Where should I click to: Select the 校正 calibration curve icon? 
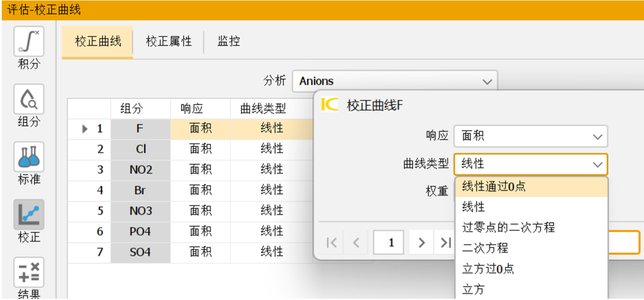(x=29, y=215)
